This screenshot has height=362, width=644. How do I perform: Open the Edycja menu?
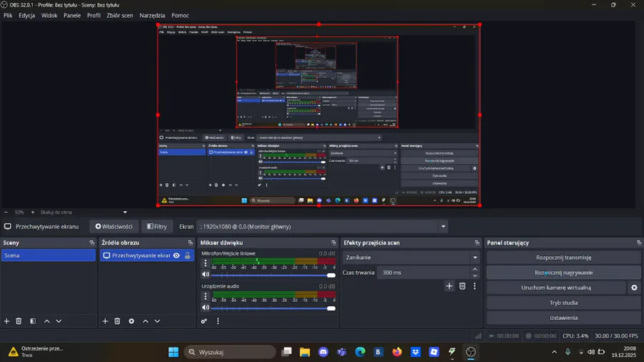click(26, 16)
